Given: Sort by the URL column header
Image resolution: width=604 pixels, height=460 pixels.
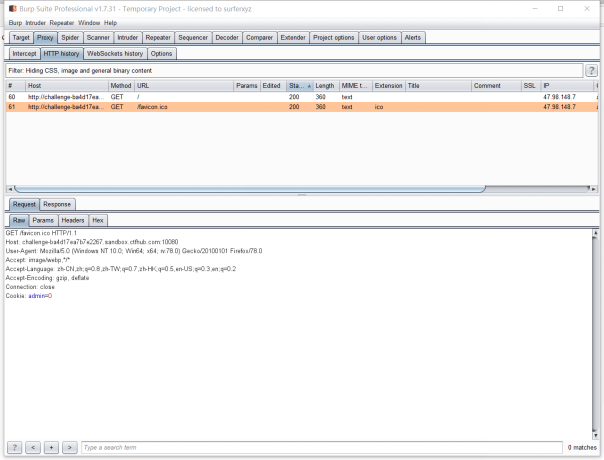Looking at the screenshot, I should (184, 86).
